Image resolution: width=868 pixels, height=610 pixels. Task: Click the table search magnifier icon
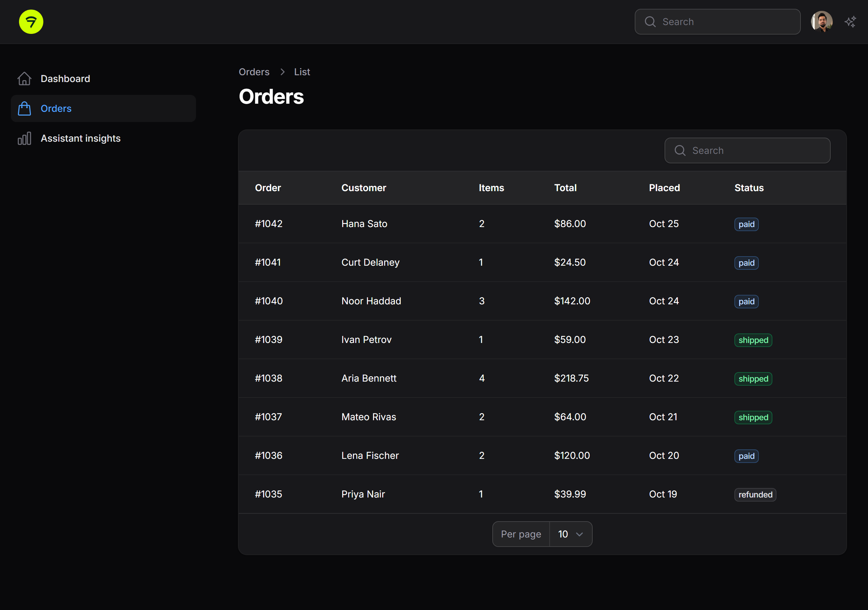pos(680,150)
